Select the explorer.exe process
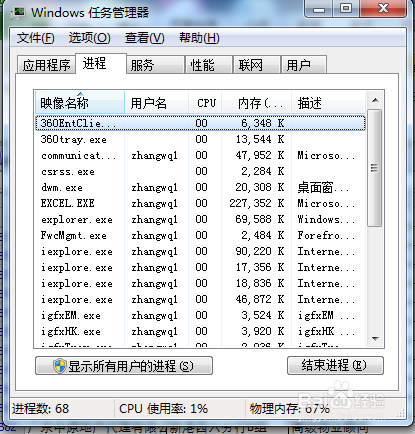The height and width of the screenshot is (434, 415). point(200,219)
